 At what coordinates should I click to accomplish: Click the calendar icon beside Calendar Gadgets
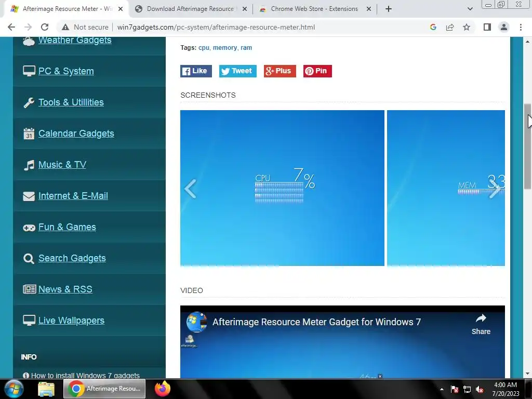point(29,134)
